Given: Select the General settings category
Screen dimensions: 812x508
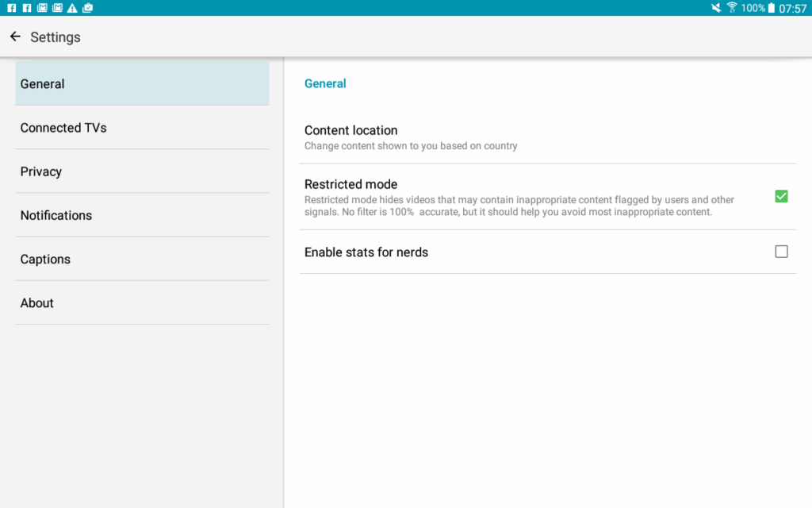Looking at the screenshot, I should 142,84.
